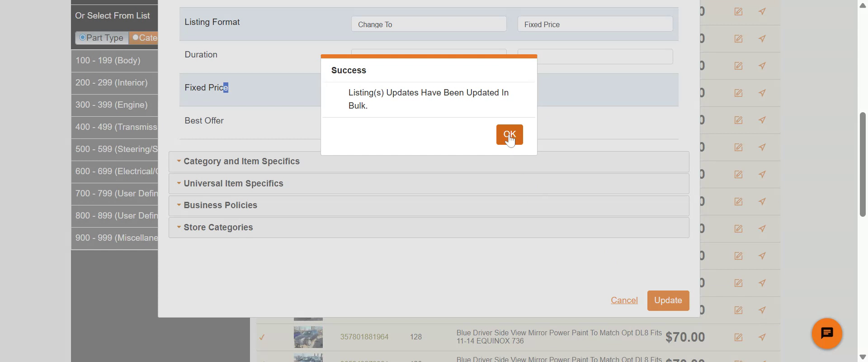Click OK in the Success dialog
Viewport: 868px width, 362px height.
(509, 134)
